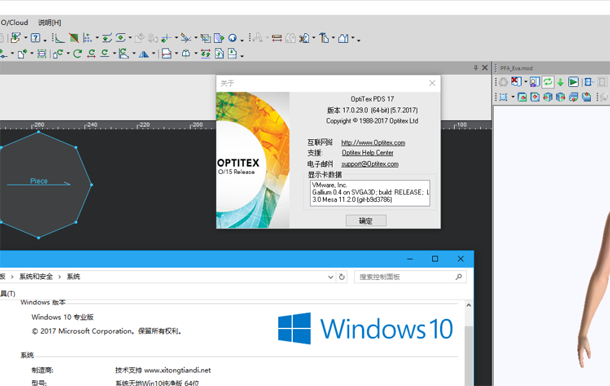Select the blue triangle mirror tool icon
The height and width of the screenshot is (386, 610).
click(x=144, y=54)
